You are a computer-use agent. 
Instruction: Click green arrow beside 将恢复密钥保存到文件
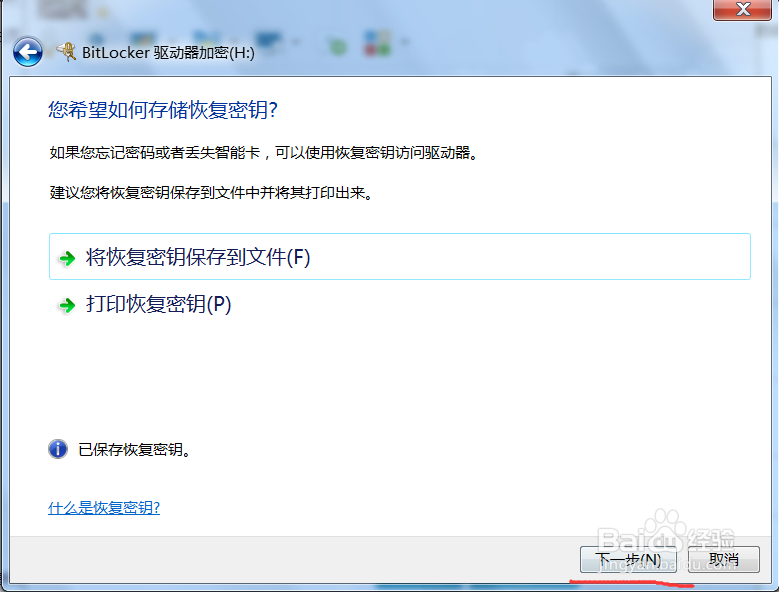67,258
